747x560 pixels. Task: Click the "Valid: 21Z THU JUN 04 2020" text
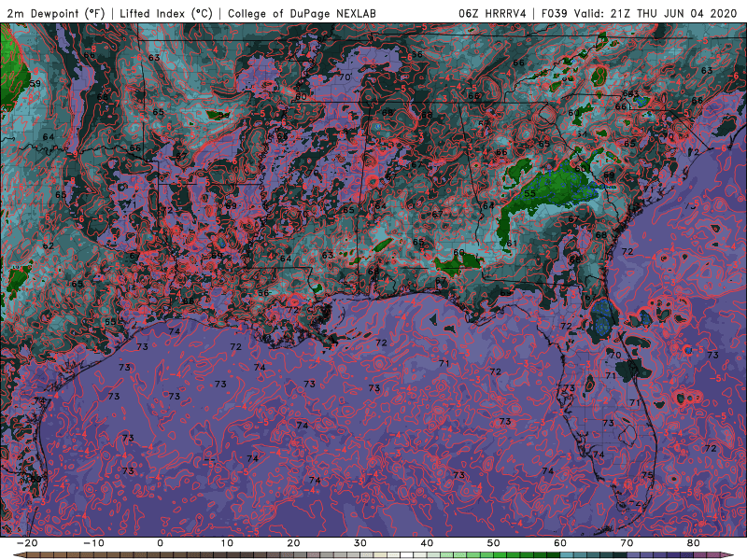(655, 13)
